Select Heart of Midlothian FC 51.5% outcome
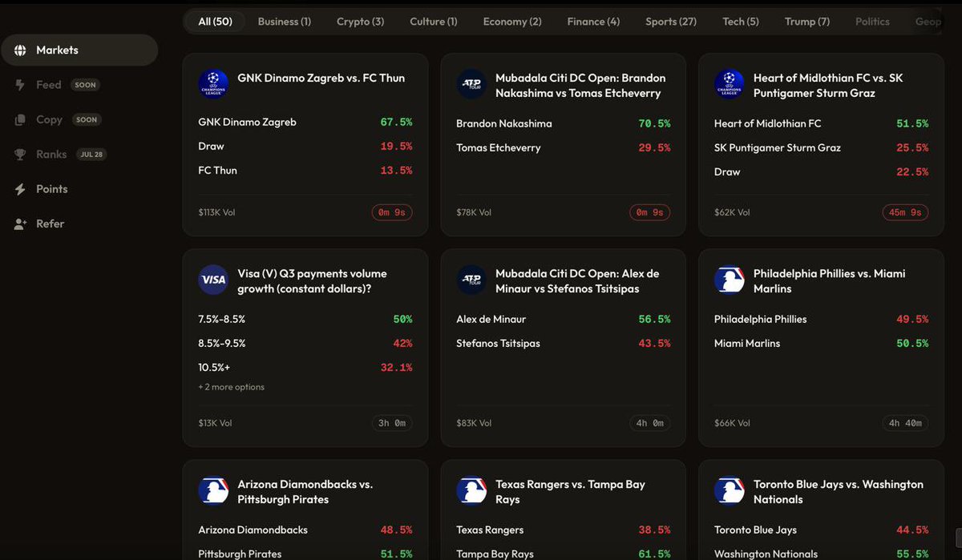The height and width of the screenshot is (560, 962). click(x=822, y=123)
